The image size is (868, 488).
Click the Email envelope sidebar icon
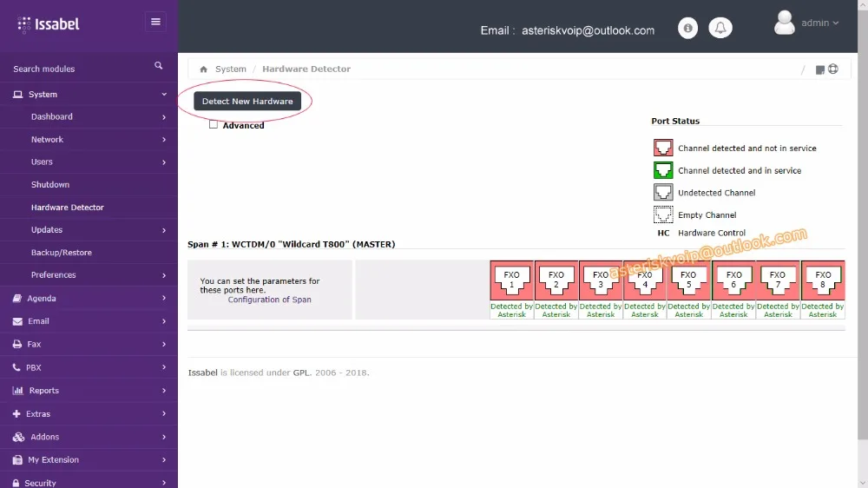pyautogui.click(x=17, y=321)
